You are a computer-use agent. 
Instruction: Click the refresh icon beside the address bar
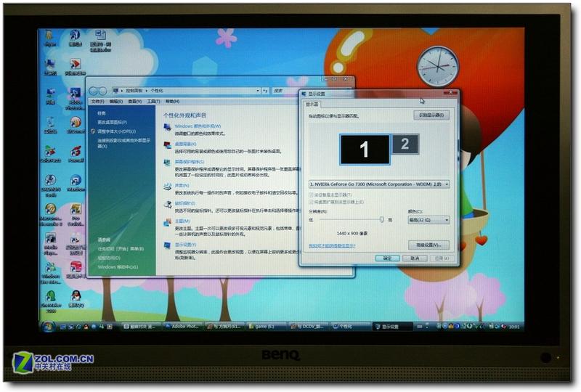tap(265, 91)
